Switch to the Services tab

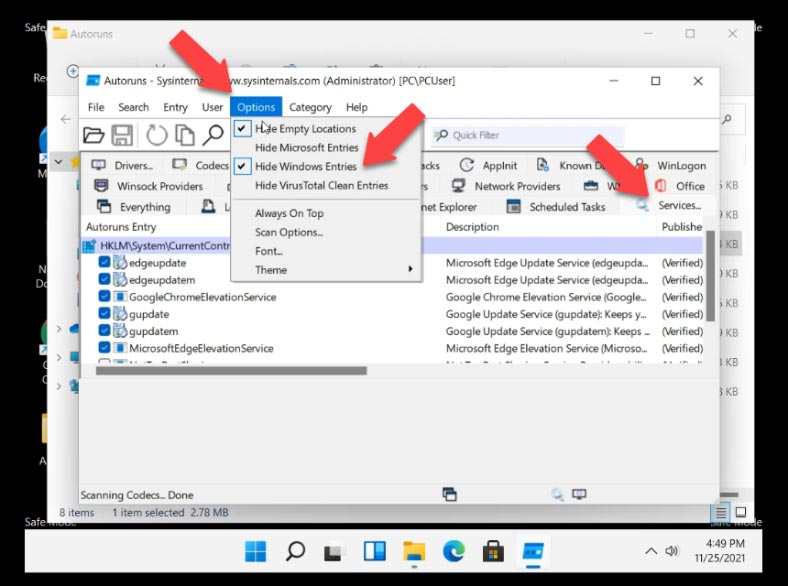pos(668,206)
